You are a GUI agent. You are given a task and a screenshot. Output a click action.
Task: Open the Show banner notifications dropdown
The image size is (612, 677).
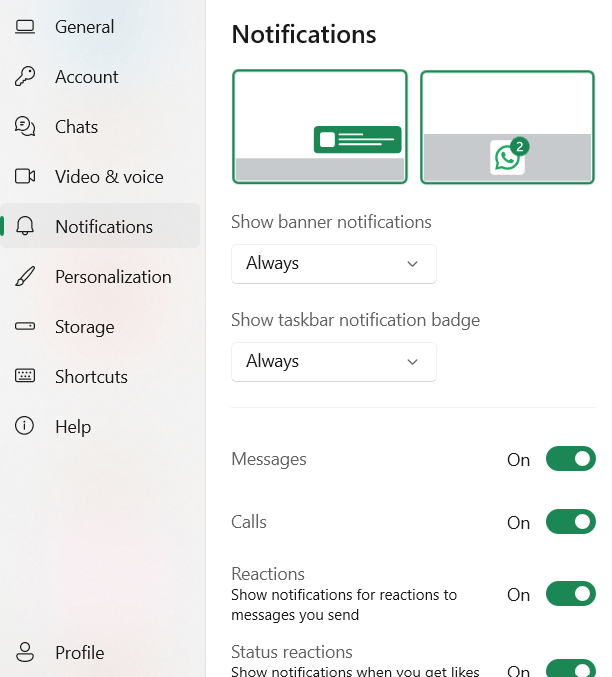[333, 264]
